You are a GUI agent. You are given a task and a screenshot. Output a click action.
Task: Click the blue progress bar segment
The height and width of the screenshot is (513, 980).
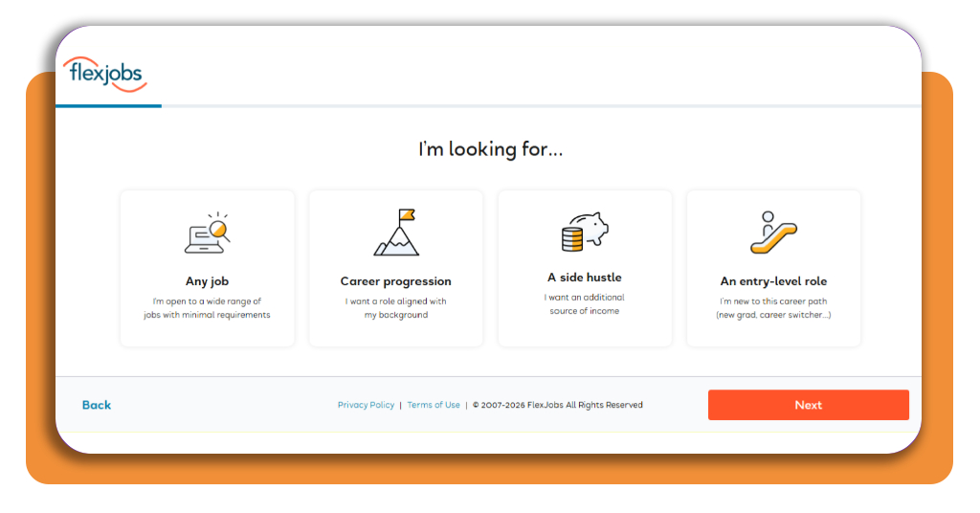[x=109, y=106]
